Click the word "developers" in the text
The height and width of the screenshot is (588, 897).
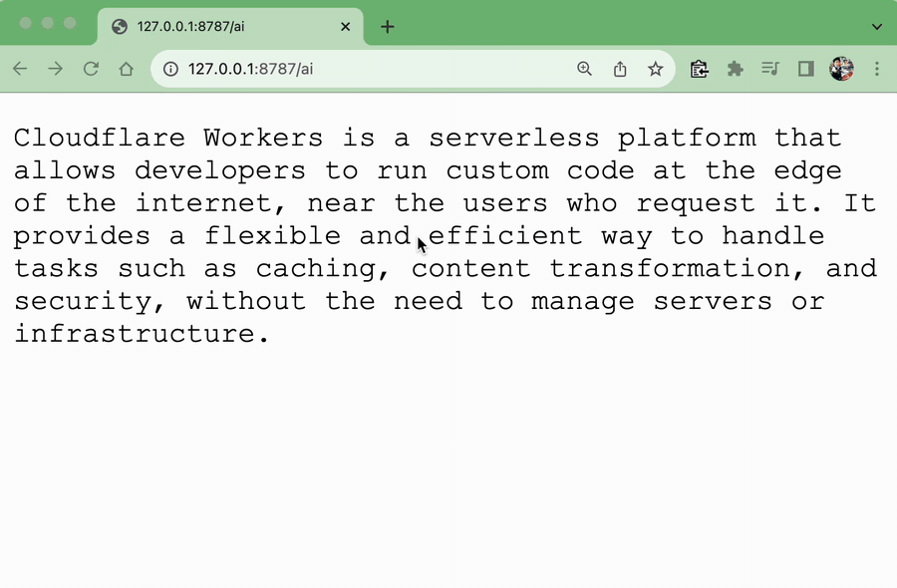(x=220, y=171)
